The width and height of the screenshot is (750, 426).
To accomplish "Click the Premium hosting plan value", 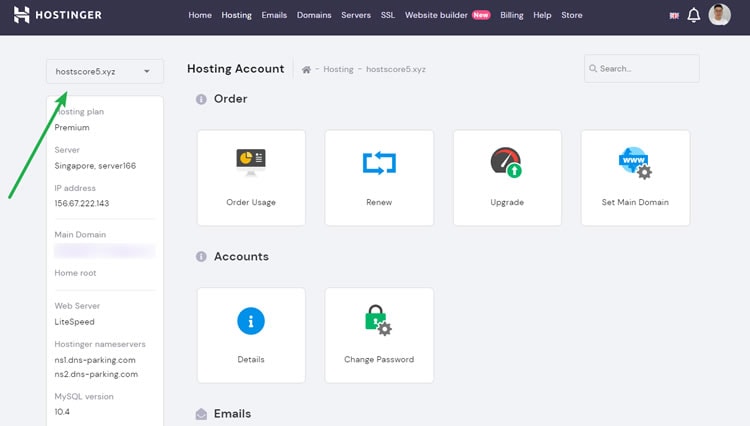I will tap(72, 128).
